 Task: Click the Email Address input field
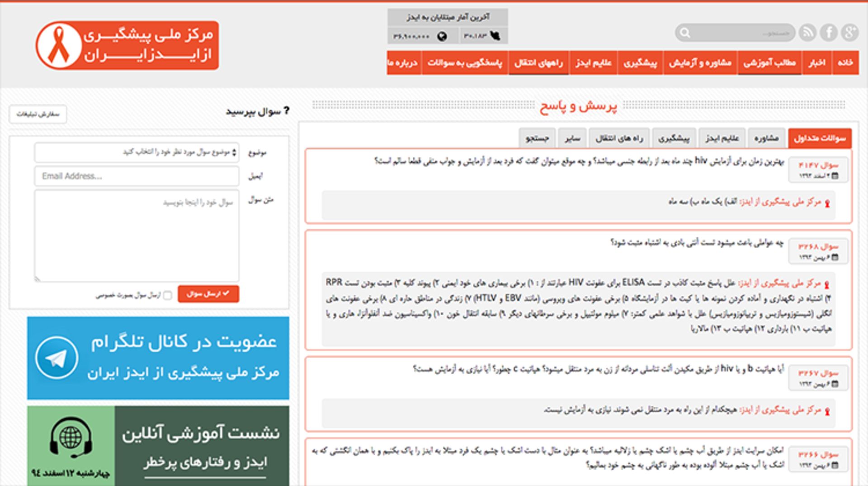pyautogui.click(x=137, y=176)
